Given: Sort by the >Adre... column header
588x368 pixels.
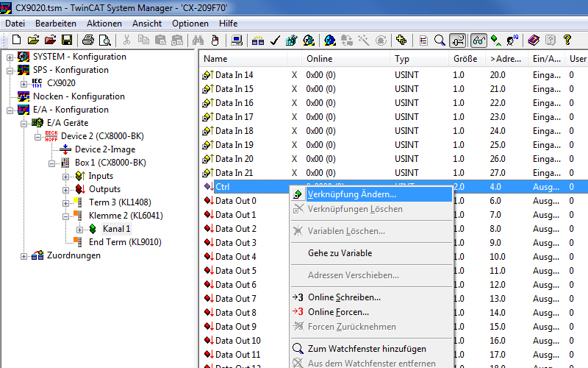Looking at the screenshot, I should (x=506, y=59).
